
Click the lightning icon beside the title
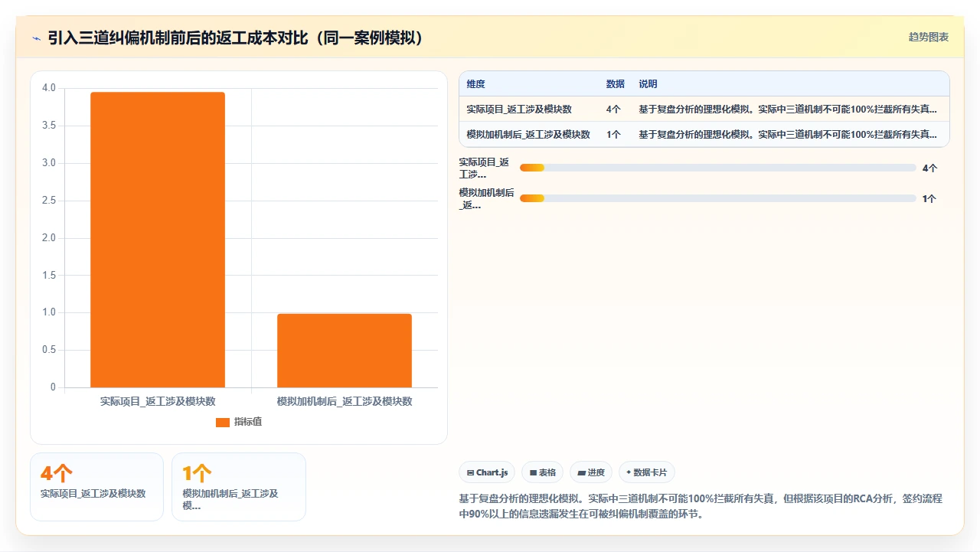[x=37, y=38]
